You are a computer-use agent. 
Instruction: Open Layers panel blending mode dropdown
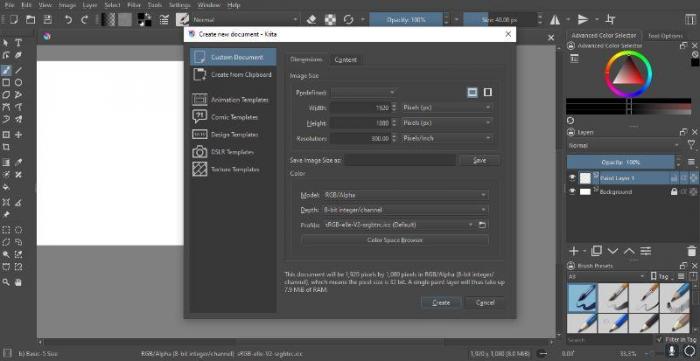coord(624,145)
